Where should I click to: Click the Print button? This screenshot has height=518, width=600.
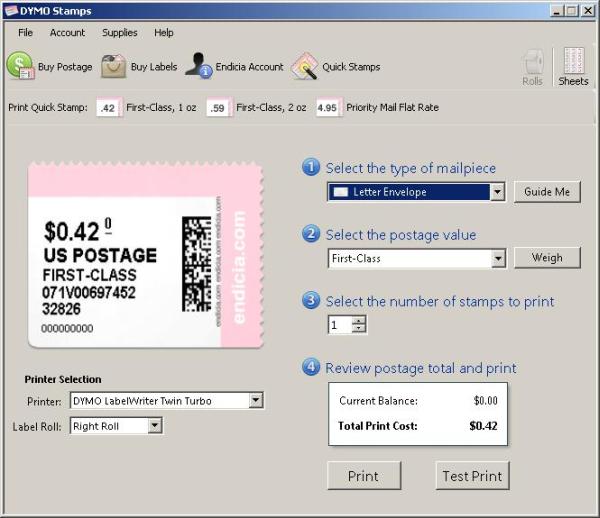pyautogui.click(x=364, y=476)
